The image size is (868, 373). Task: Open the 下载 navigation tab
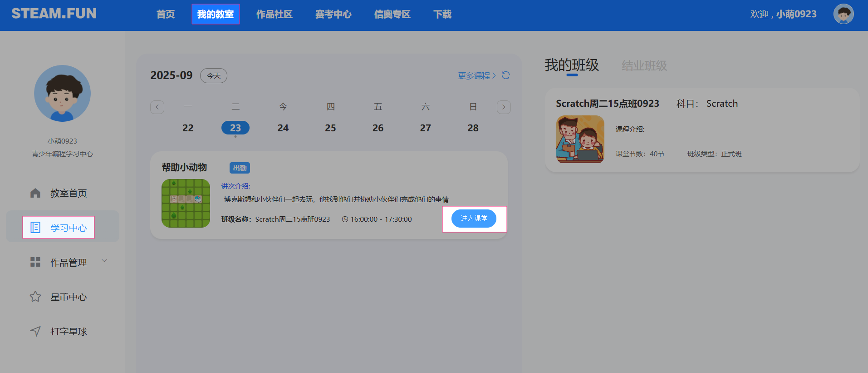coord(442,15)
